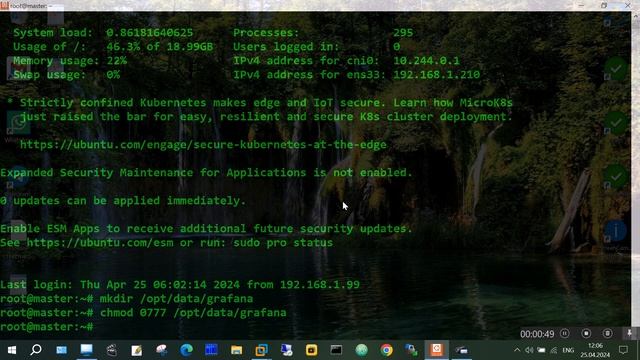
Task: Open the mail-like icon next to search
Action: tap(62, 350)
